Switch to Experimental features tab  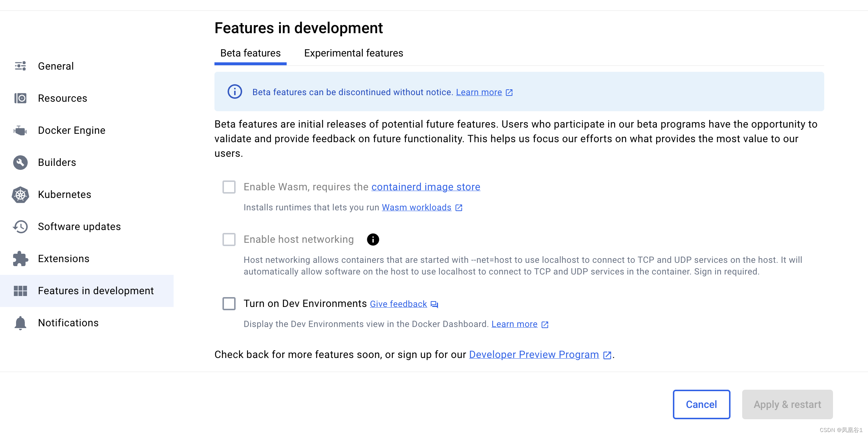353,53
